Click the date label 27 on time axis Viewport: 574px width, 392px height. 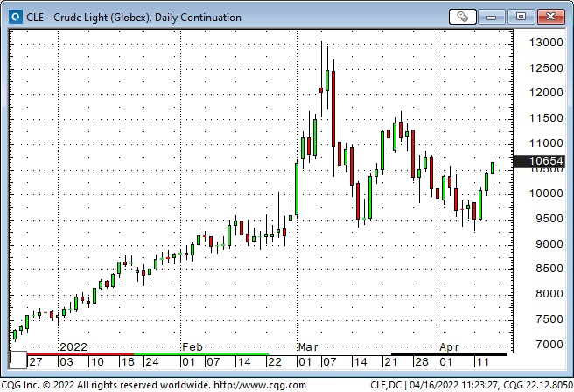point(36,362)
